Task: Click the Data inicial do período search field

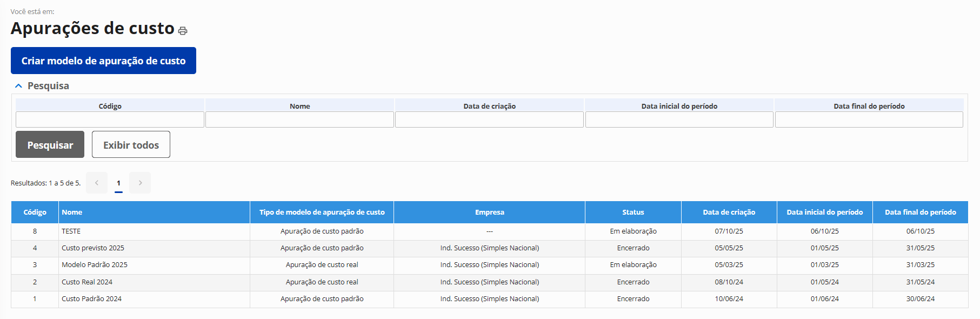Action: [x=679, y=119]
